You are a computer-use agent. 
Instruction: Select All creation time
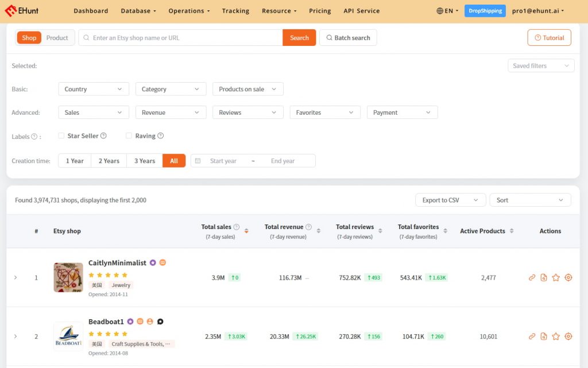tap(173, 161)
